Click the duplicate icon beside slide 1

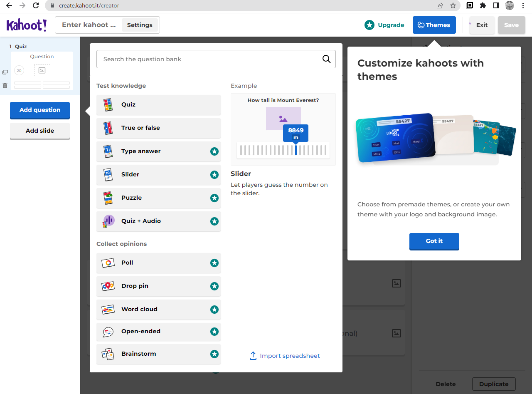5,72
